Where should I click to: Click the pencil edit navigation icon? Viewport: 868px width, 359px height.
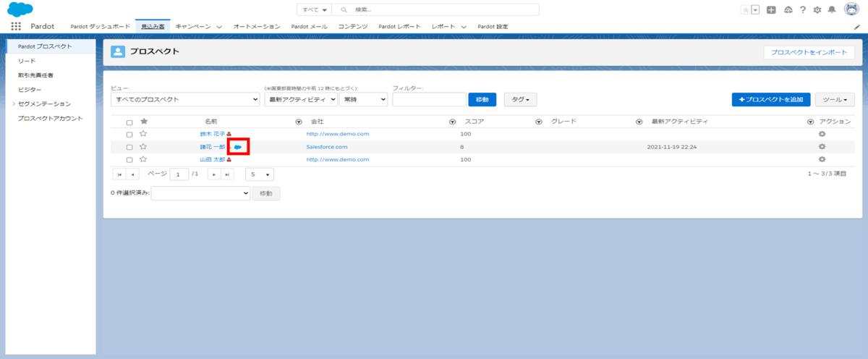coord(857,27)
